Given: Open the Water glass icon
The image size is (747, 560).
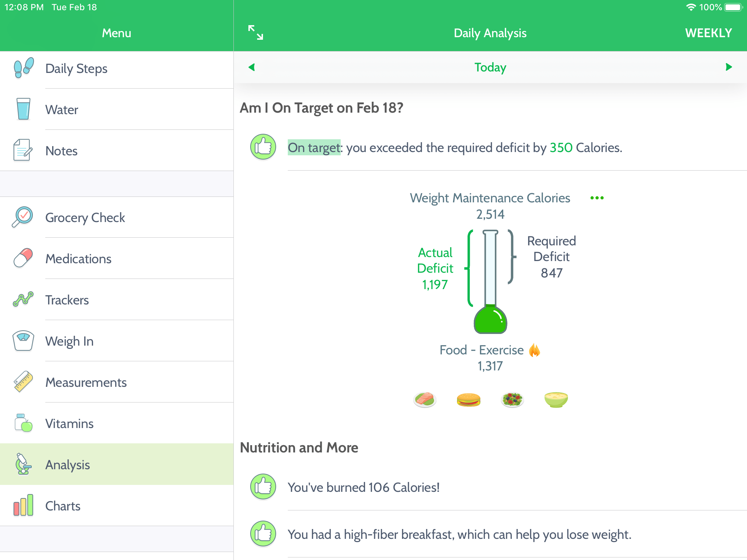Looking at the screenshot, I should [23, 109].
